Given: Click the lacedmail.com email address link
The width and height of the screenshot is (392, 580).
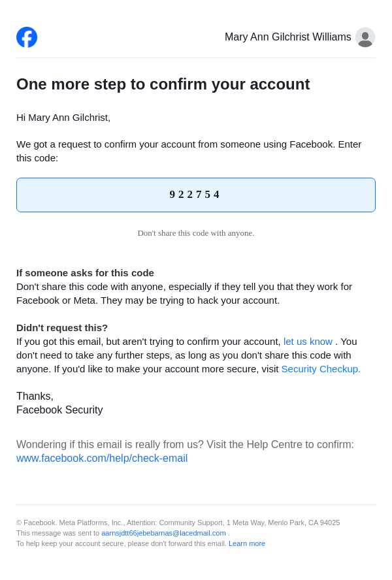Looking at the screenshot, I should coord(163,533).
